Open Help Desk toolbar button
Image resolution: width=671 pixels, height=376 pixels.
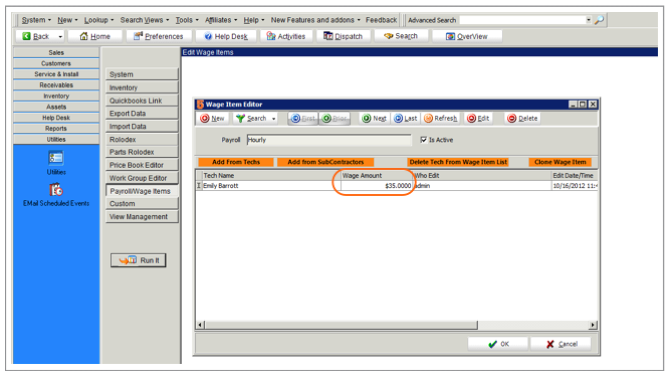[x=226, y=36]
